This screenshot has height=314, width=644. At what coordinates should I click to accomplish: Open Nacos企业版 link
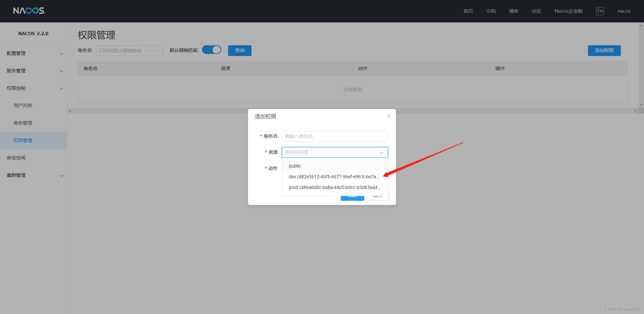click(x=569, y=11)
